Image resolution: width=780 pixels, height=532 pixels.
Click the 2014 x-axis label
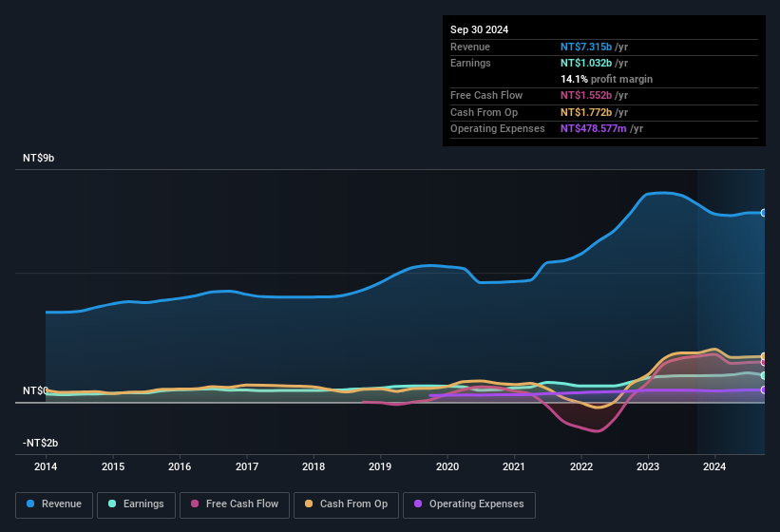coord(46,466)
